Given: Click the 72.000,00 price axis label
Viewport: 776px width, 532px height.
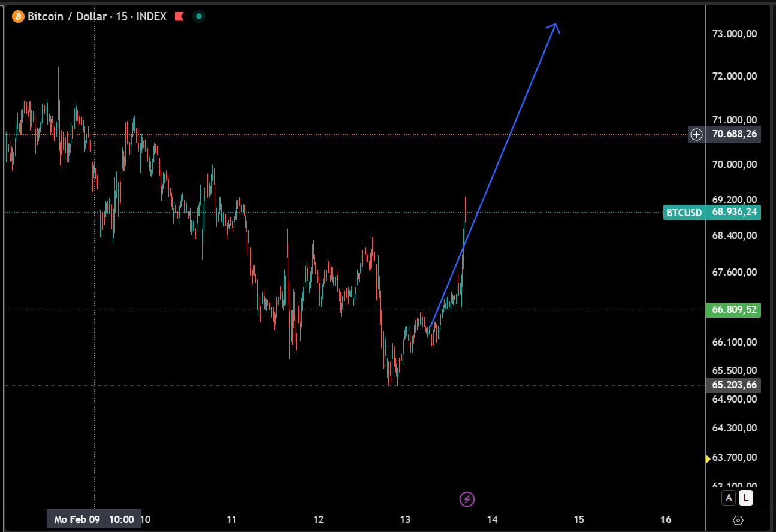Looking at the screenshot, I should point(735,77).
